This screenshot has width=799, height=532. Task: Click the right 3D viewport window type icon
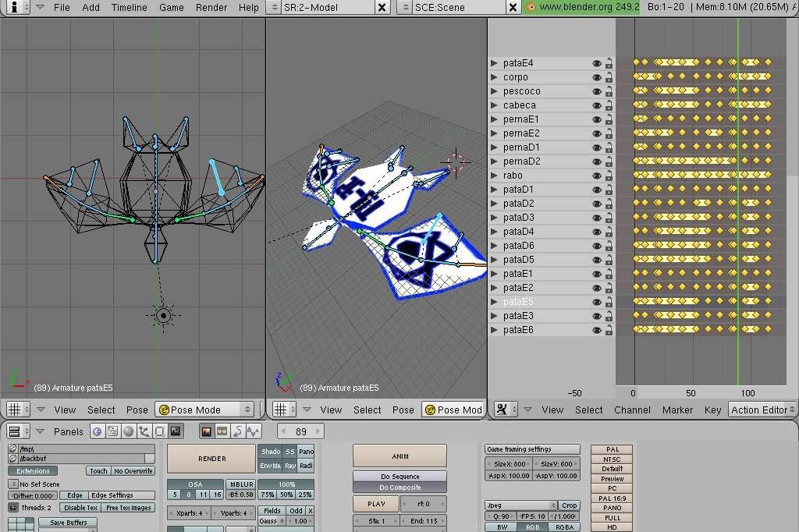coord(284,410)
